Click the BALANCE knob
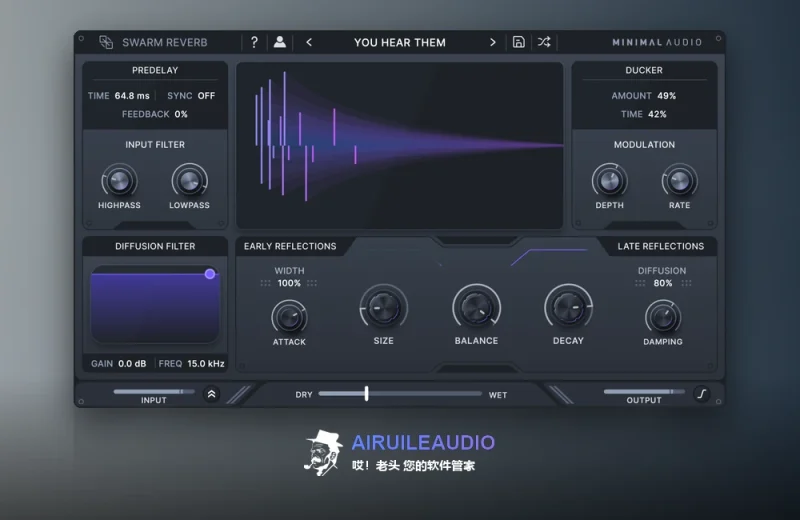 [x=476, y=308]
